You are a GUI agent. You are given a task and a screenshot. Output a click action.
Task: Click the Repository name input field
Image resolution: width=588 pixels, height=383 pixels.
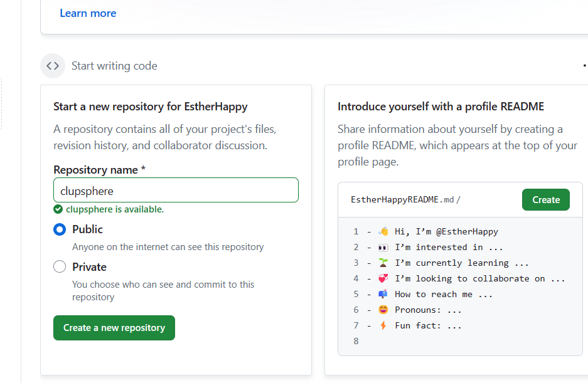176,190
